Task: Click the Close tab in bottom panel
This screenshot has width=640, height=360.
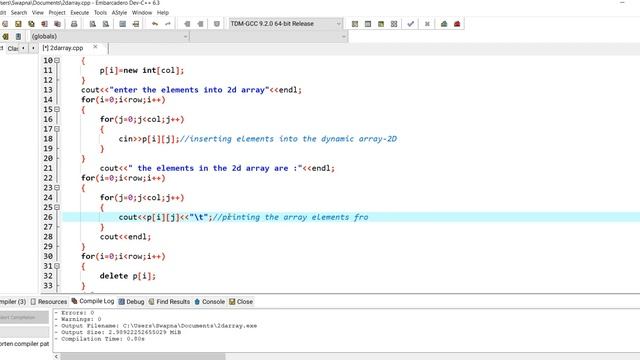Action: point(241,302)
